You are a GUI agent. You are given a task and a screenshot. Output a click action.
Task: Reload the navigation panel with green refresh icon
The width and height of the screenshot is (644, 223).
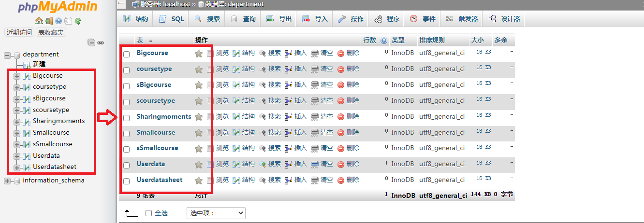pos(77,21)
